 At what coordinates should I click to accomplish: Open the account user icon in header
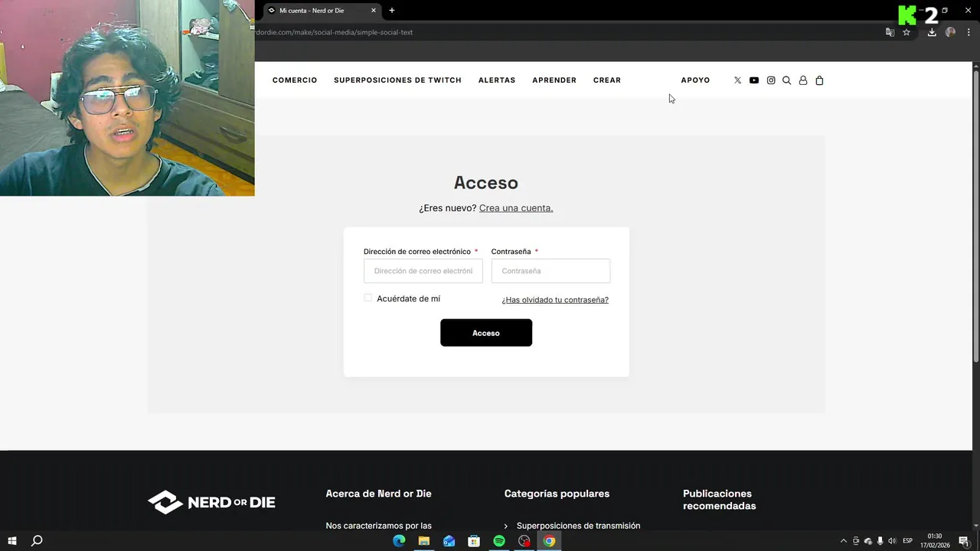(803, 80)
